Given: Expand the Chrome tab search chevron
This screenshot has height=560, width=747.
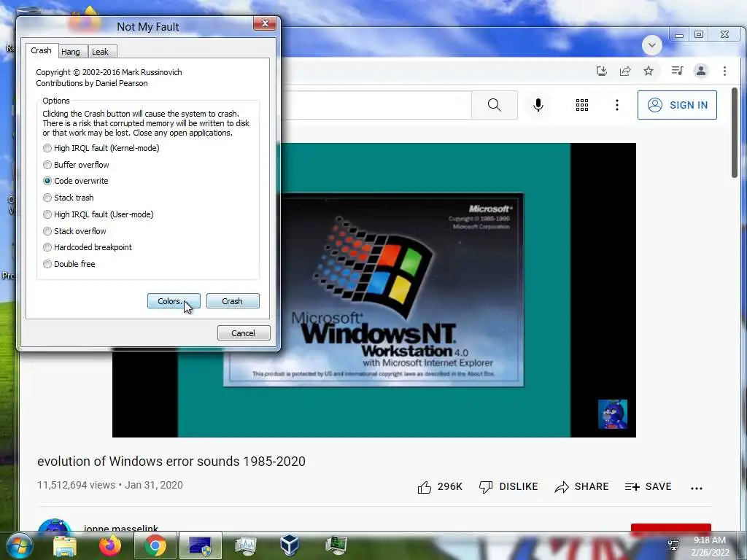Looking at the screenshot, I should 651,45.
